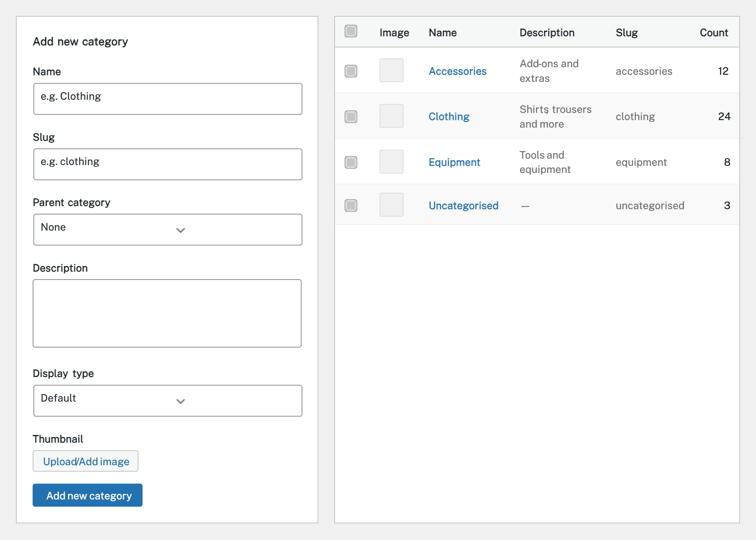
Task: Click the count 8 for Equipment
Action: 727,162
